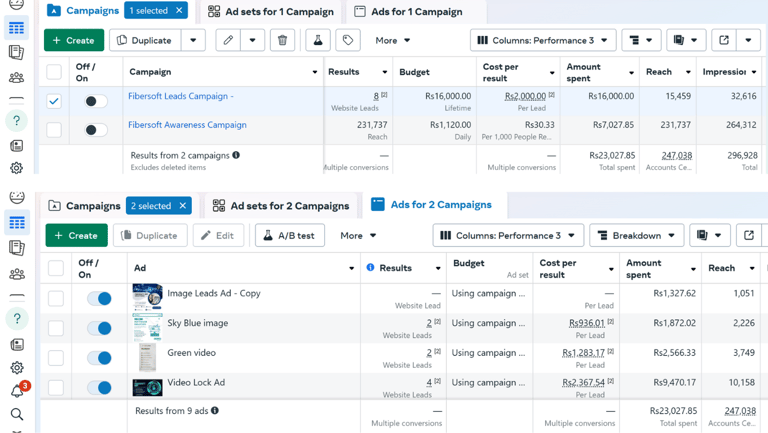Open the More dropdown in bottom toolbar

click(358, 236)
